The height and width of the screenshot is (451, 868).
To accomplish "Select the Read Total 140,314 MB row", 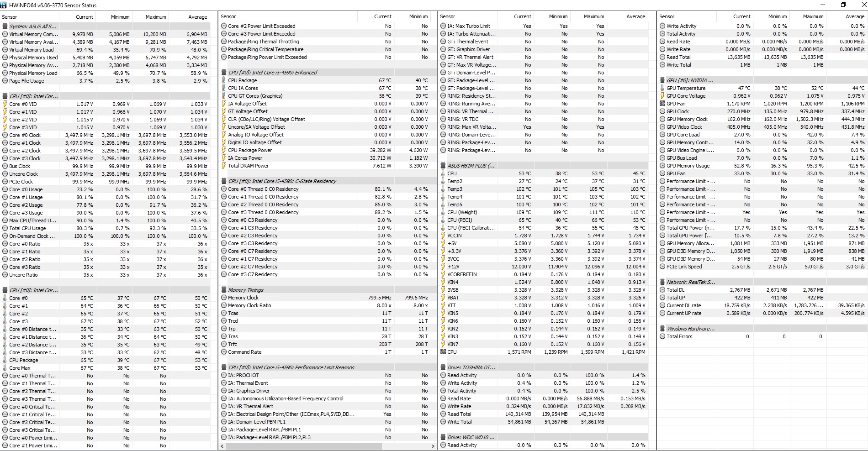I will (x=544, y=414).
